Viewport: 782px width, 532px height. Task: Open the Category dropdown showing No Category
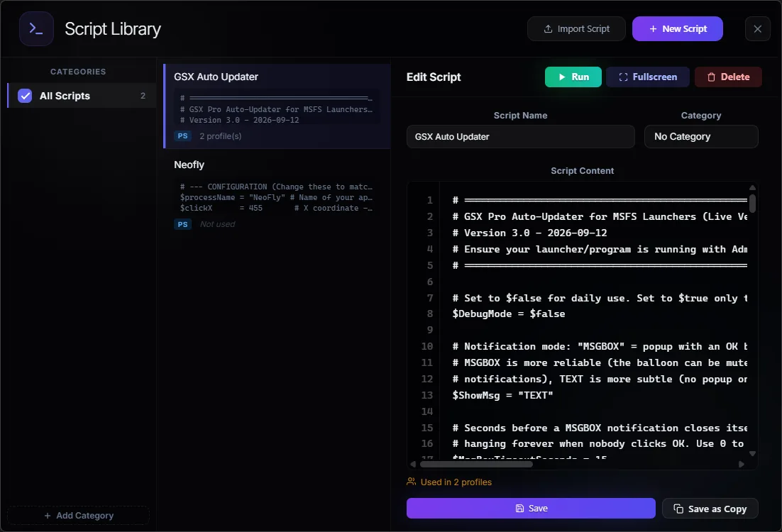pyautogui.click(x=700, y=137)
